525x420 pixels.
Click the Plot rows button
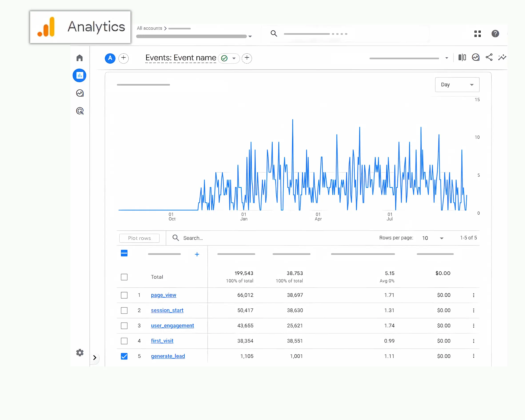139,238
